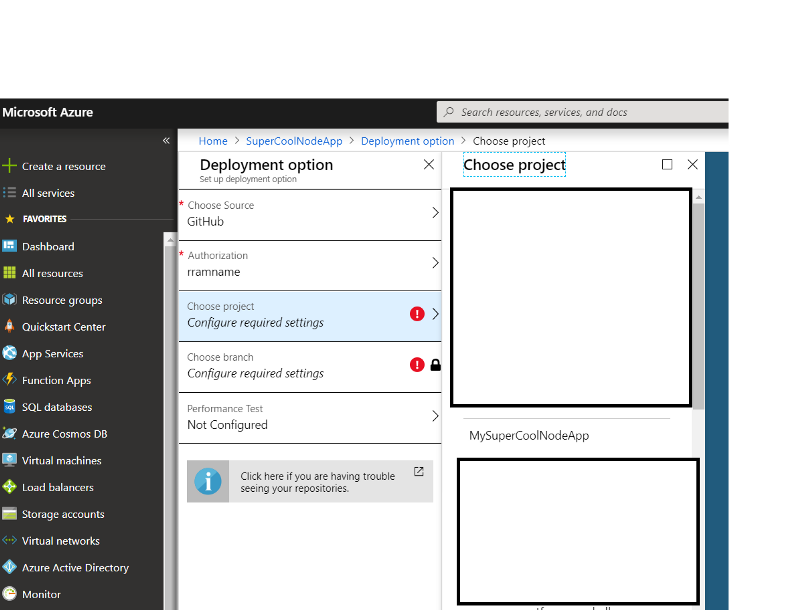Click the Azure Cosmos DB planet icon

[x=9, y=433]
